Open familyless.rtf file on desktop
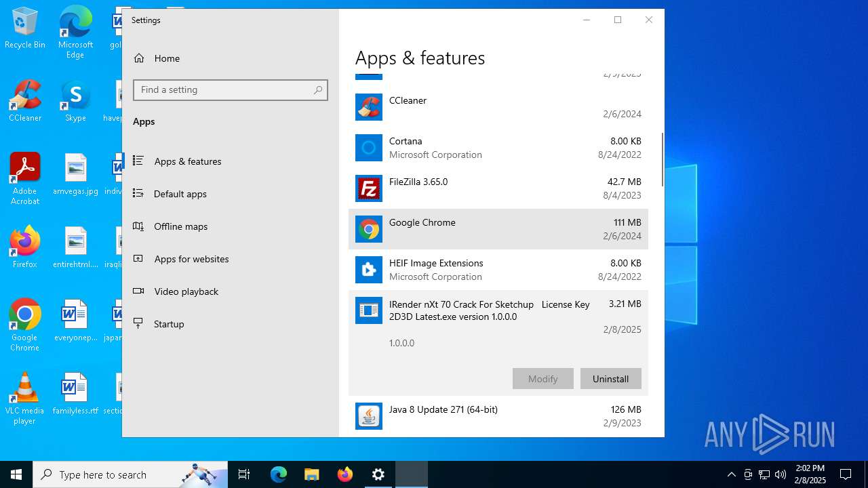This screenshot has width=868, height=488. [75, 394]
